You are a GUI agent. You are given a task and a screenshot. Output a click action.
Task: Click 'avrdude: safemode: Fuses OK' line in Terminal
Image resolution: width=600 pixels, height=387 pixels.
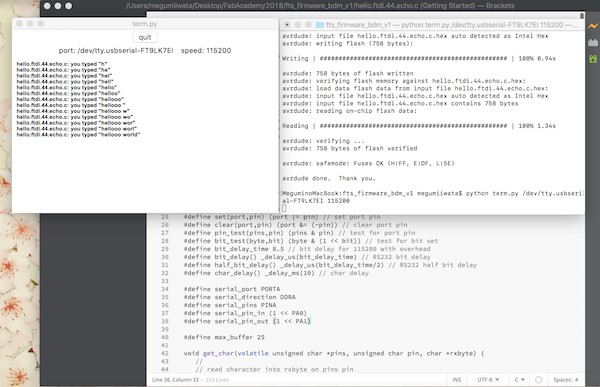click(368, 163)
